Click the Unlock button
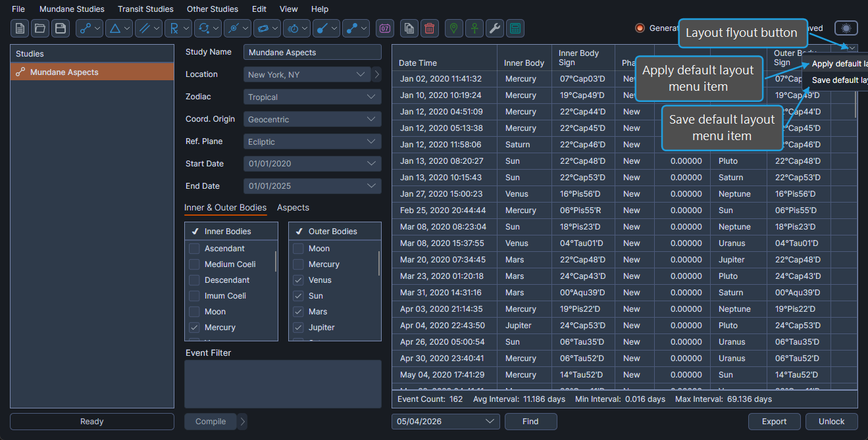 tap(832, 422)
